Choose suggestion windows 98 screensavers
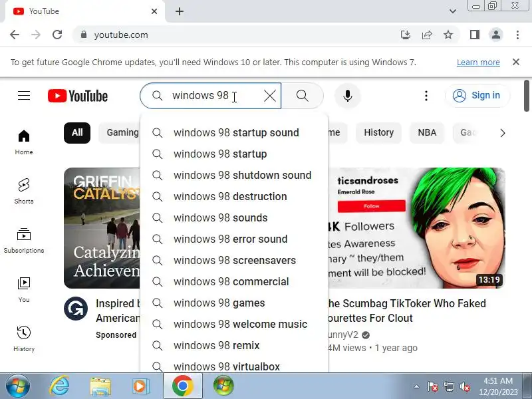The width and height of the screenshot is (532, 399). 234,261
